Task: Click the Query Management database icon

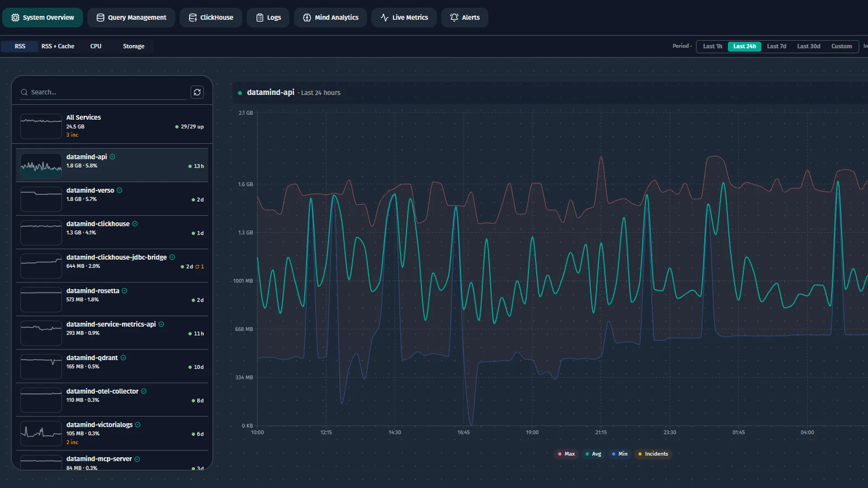Action: tap(100, 18)
